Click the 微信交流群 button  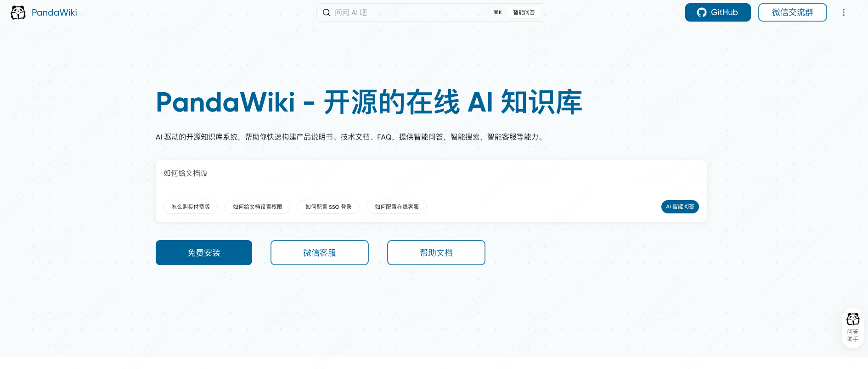[x=792, y=12]
